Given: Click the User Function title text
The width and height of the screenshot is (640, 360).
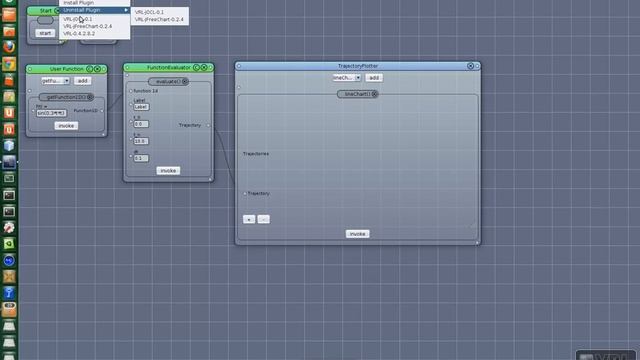Looking at the screenshot, I should tap(66, 69).
